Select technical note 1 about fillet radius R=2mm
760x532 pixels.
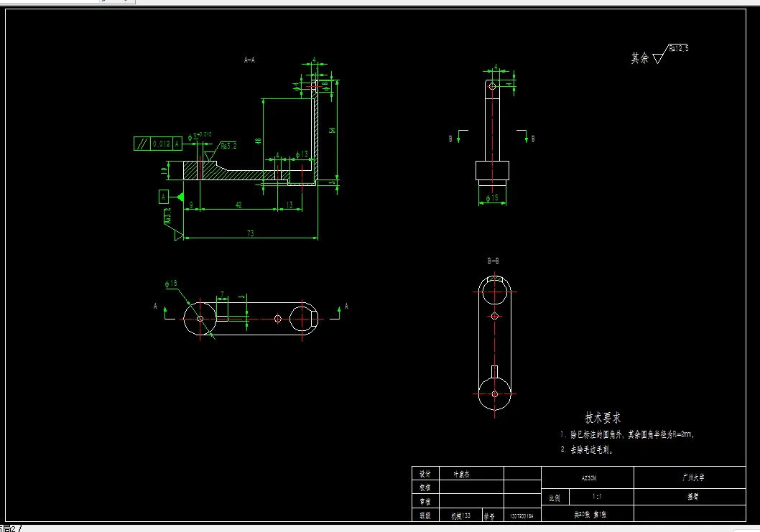[628, 434]
